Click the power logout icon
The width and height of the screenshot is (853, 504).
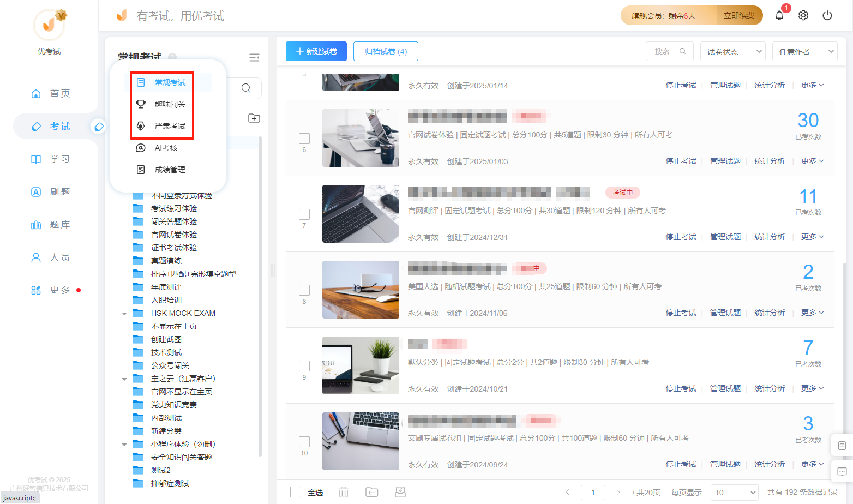pos(827,15)
